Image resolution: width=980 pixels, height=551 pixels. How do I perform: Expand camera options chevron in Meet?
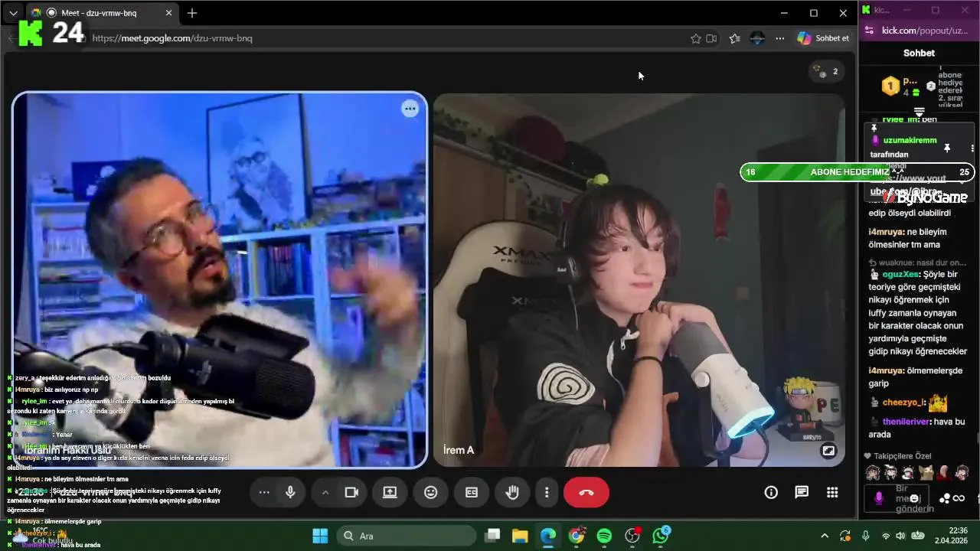pyautogui.click(x=325, y=492)
